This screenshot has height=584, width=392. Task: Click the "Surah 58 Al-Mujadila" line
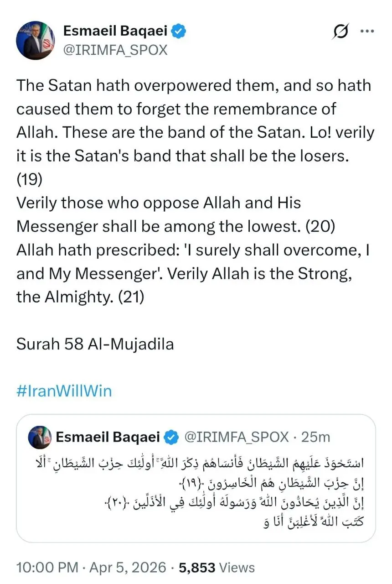pos(95,344)
